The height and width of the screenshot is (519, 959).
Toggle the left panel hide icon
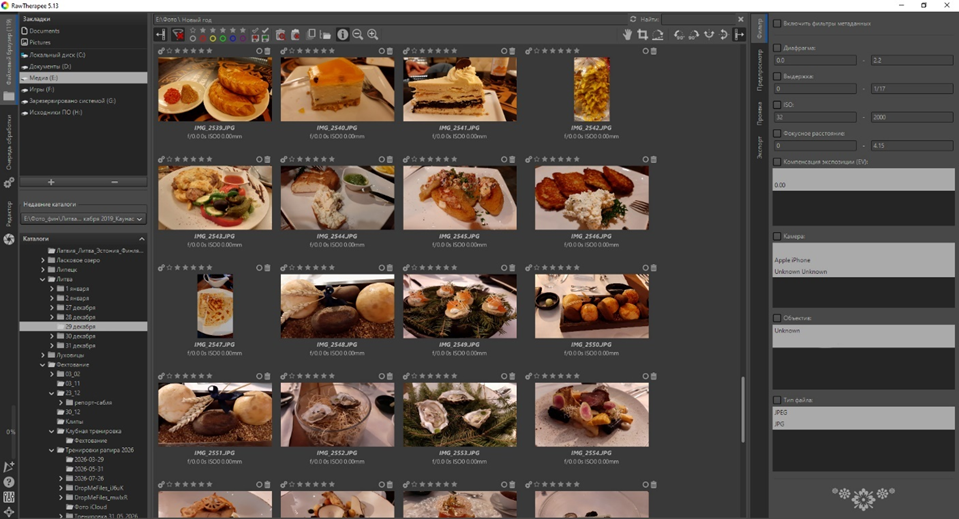tap(161, 35)
